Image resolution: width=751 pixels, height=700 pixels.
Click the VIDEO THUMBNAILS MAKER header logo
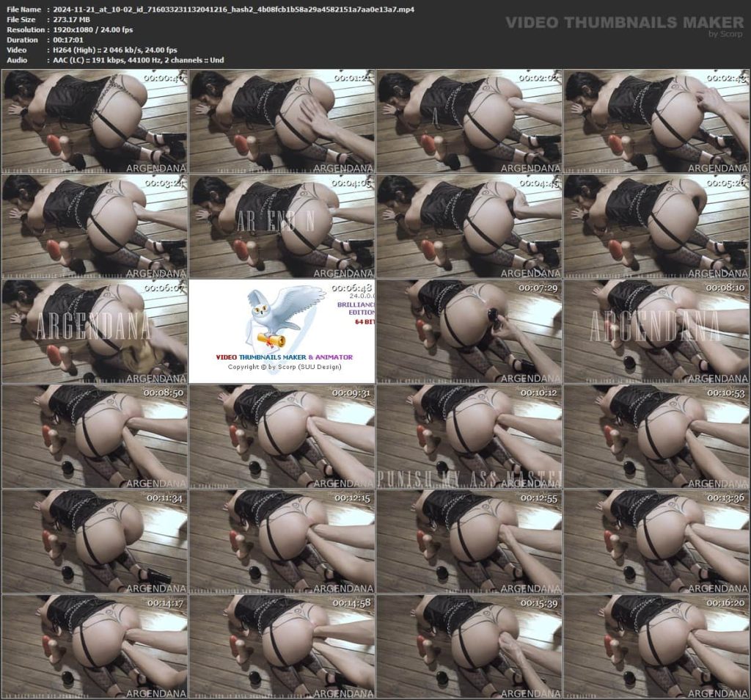pyautogui.click(x=624, y=23)
